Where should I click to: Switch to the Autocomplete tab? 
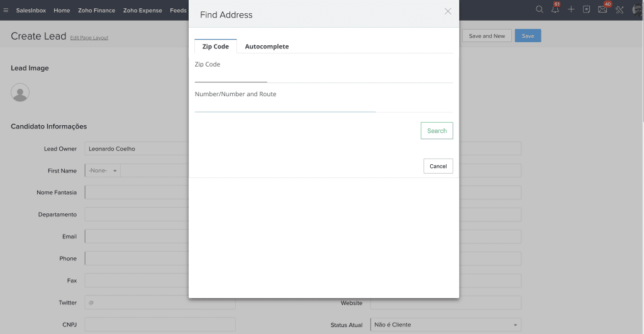coord(267,47)
